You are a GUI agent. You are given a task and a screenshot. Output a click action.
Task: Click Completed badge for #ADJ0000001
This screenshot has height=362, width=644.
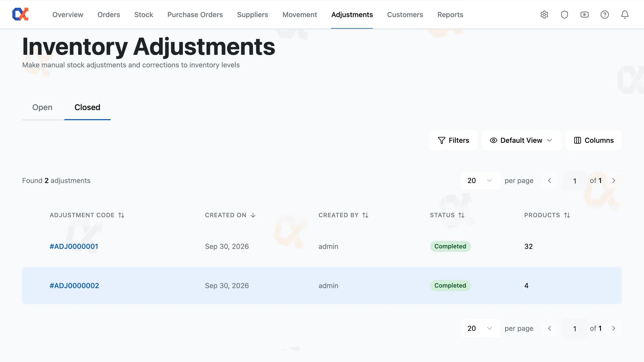[x=450, y=246]
